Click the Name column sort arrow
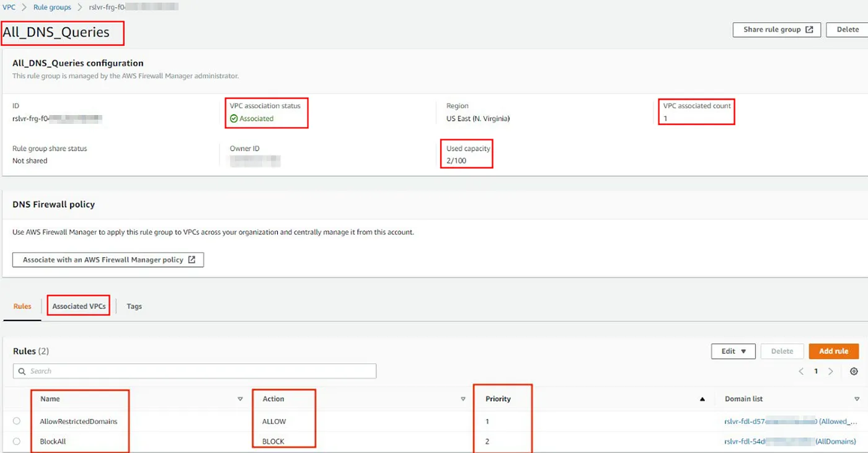868x453 pixels. pyautogui.click(x=240, y=399)
